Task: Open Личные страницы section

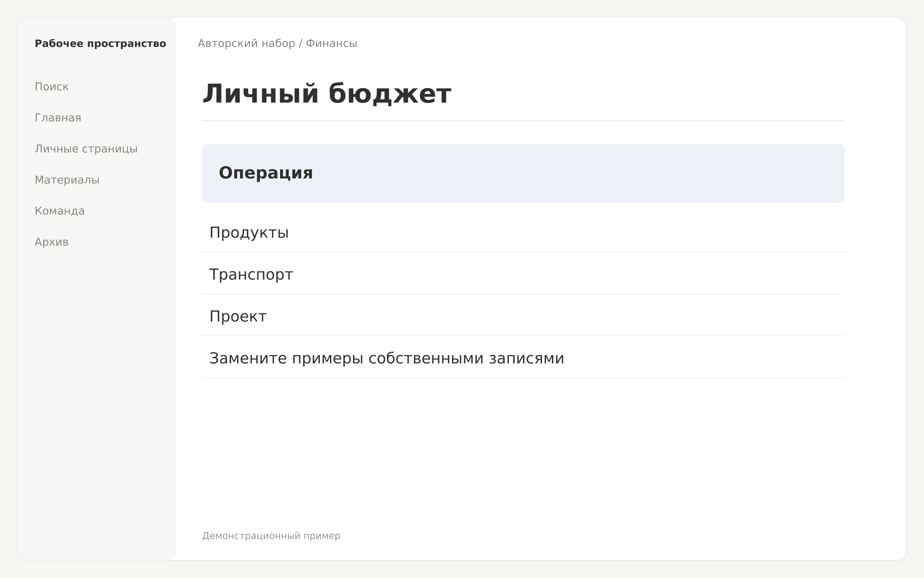Action: pos(86,149)
